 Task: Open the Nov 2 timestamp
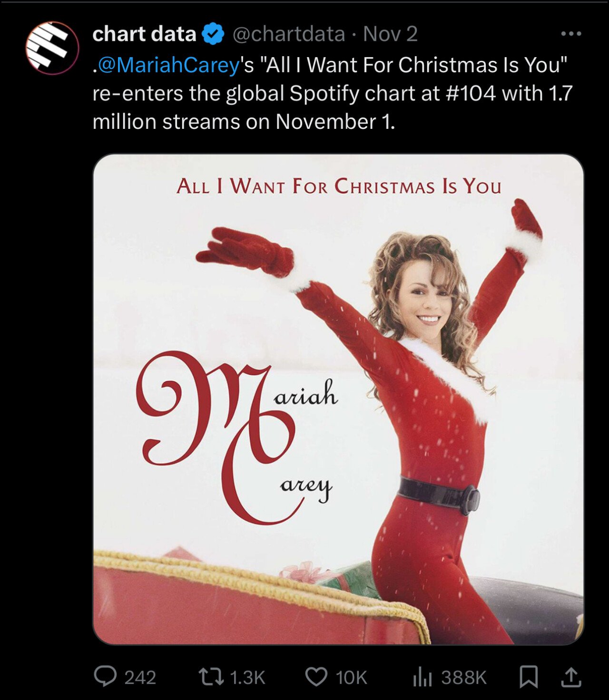point(390,34)
